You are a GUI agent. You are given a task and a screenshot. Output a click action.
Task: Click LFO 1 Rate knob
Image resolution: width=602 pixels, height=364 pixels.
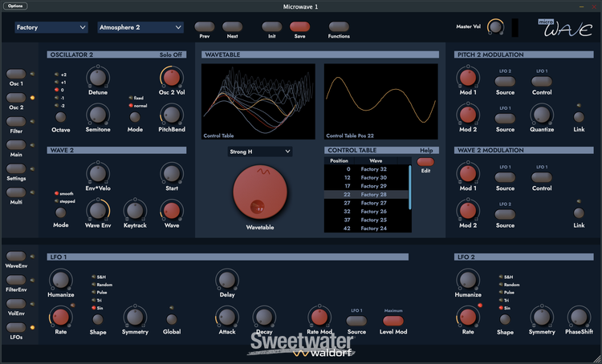pos(61,317)
